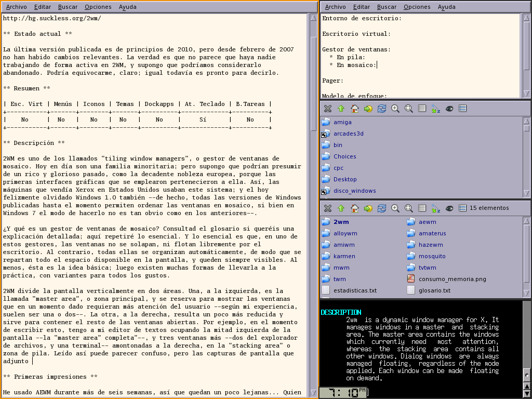Open Buscar menu in left editor
532x399 pixels.
coord(68,7)
